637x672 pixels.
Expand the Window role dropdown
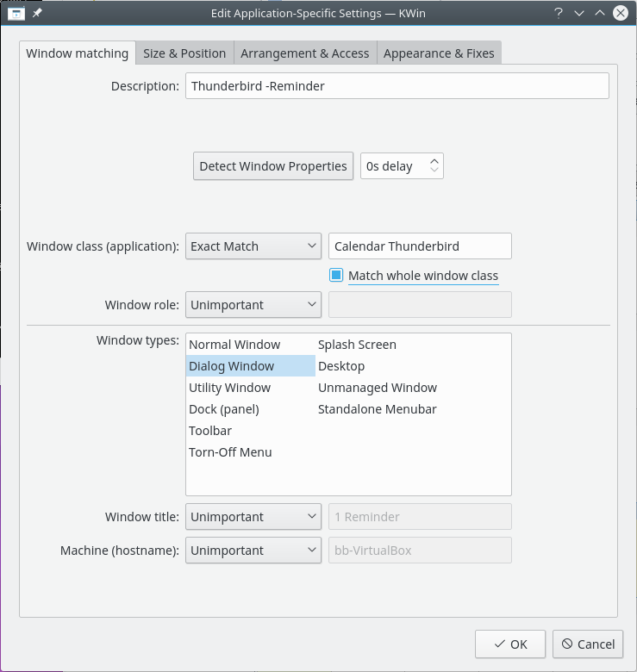click(x=254, y=305)
